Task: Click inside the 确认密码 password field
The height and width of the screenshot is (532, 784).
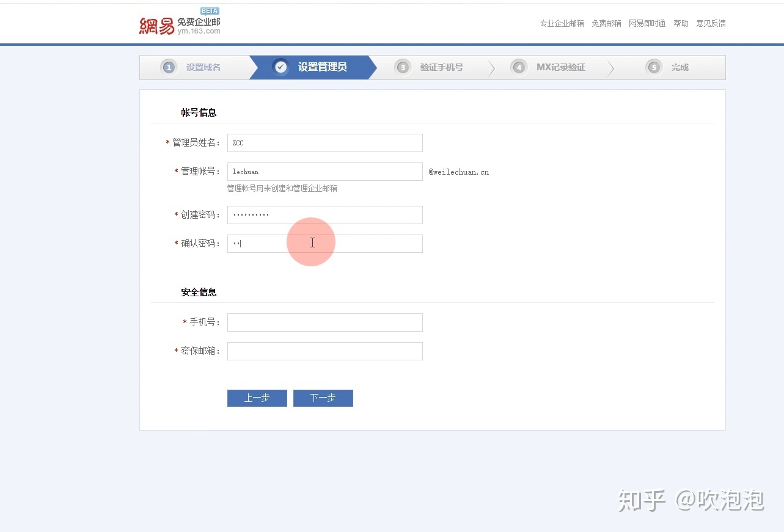Action: click(324, 243)
